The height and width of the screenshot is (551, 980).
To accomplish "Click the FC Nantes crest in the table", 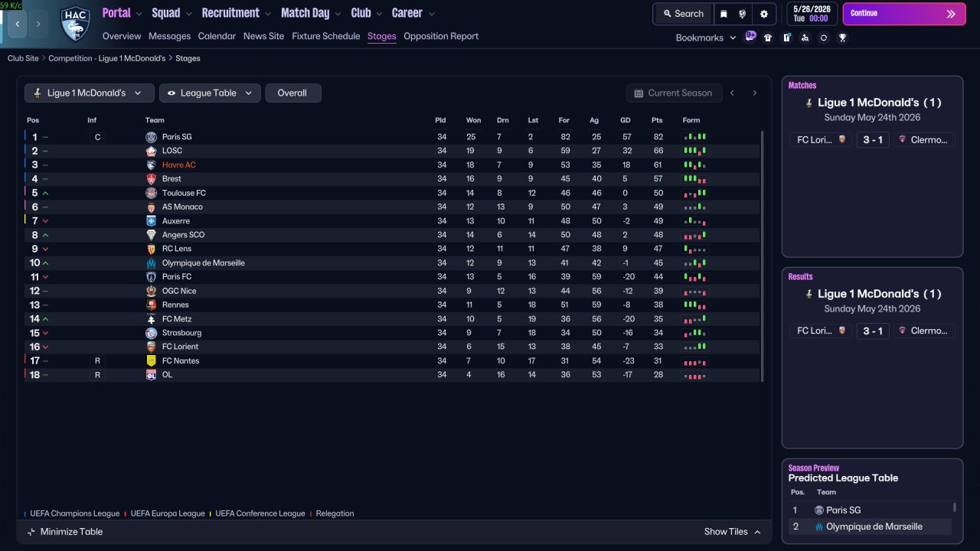I will pos(151,360).
